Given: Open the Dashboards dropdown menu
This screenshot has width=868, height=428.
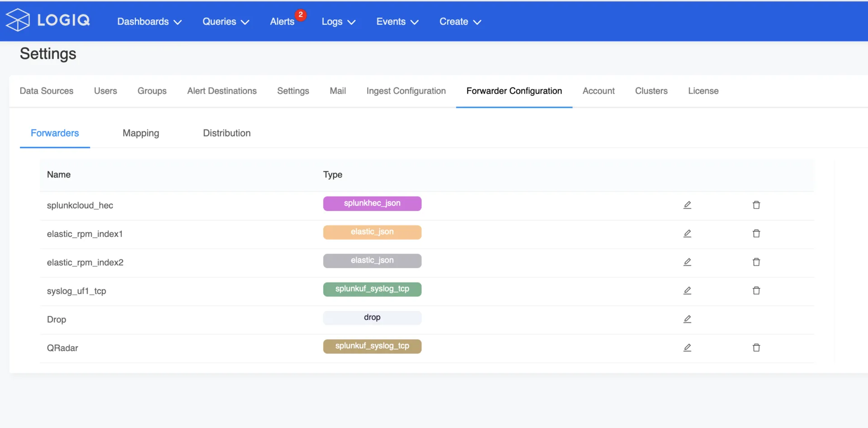Looking at the screenshot, I should 149,22.
